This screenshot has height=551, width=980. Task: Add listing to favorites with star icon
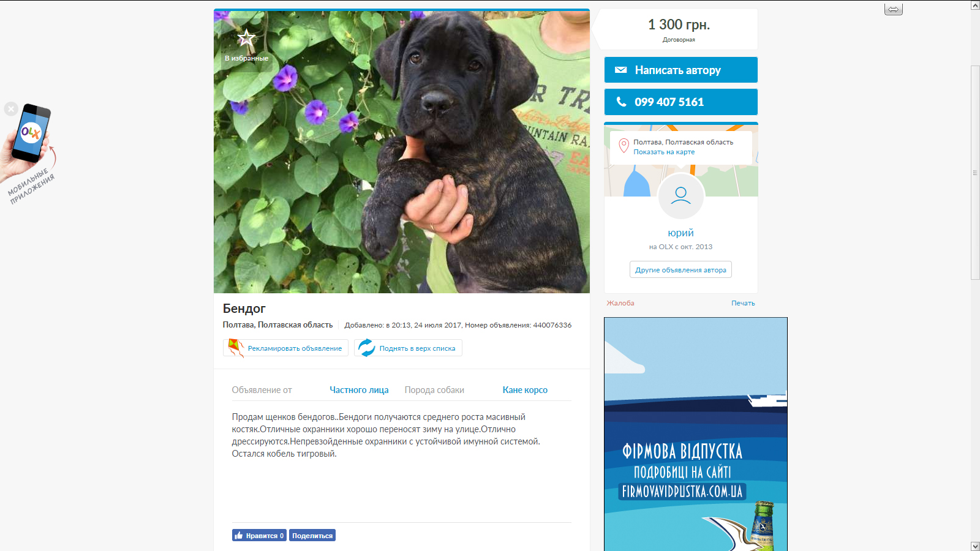pos(246,39)
